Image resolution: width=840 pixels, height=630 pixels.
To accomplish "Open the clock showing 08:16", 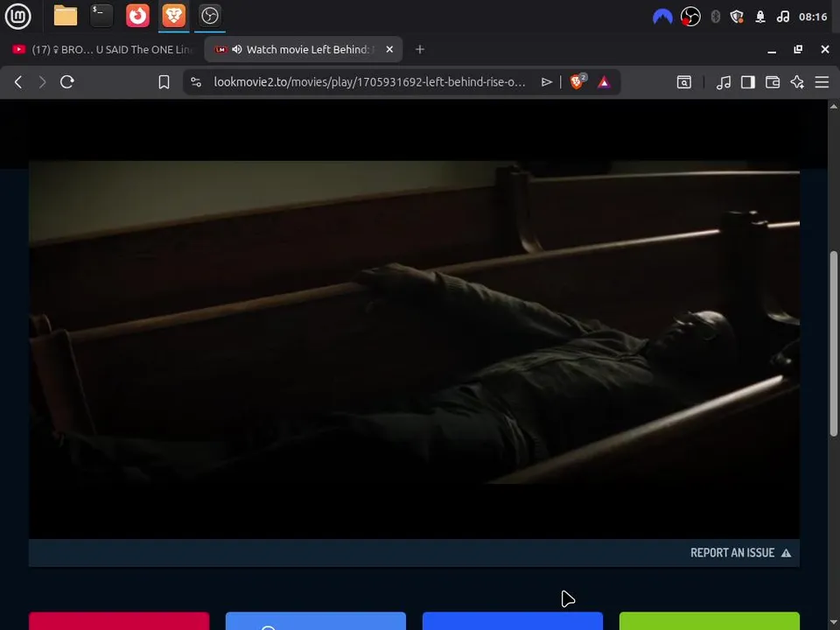I will coord(813,17).
